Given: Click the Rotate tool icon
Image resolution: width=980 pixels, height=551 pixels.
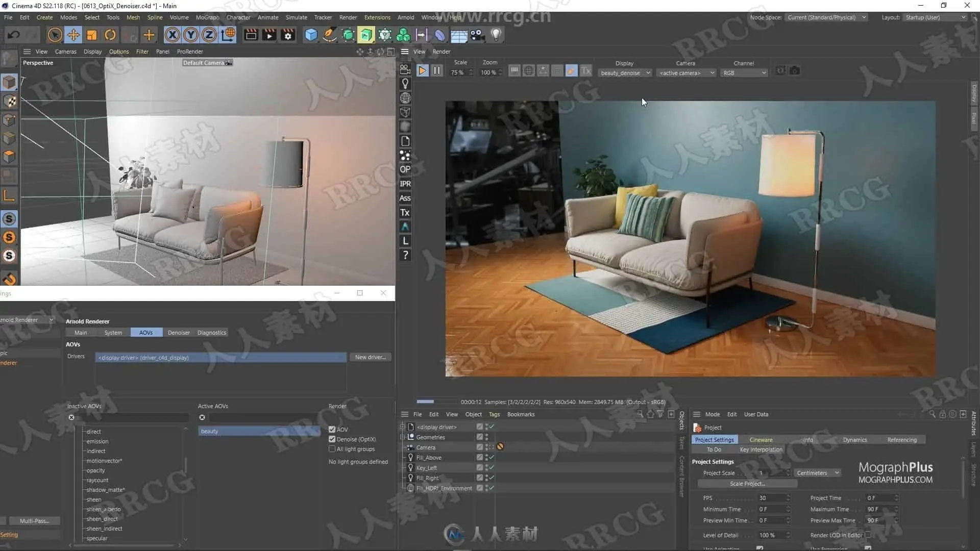Looking at the screenshot, I should click(x=110, y=35).
